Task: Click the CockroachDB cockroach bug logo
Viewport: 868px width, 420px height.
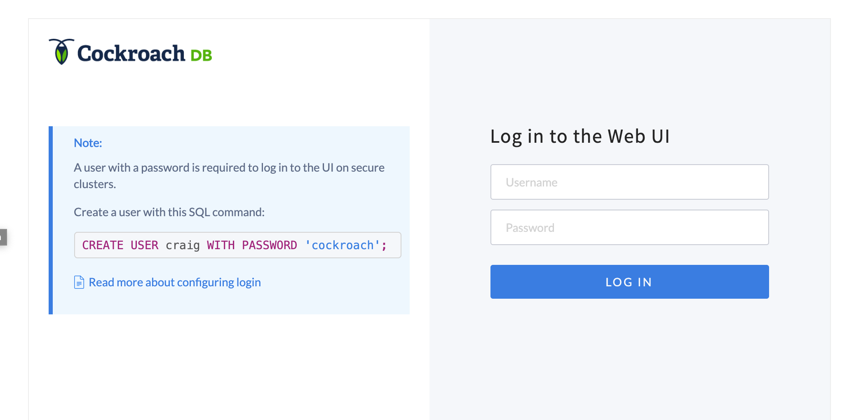Action: (62, 52)
